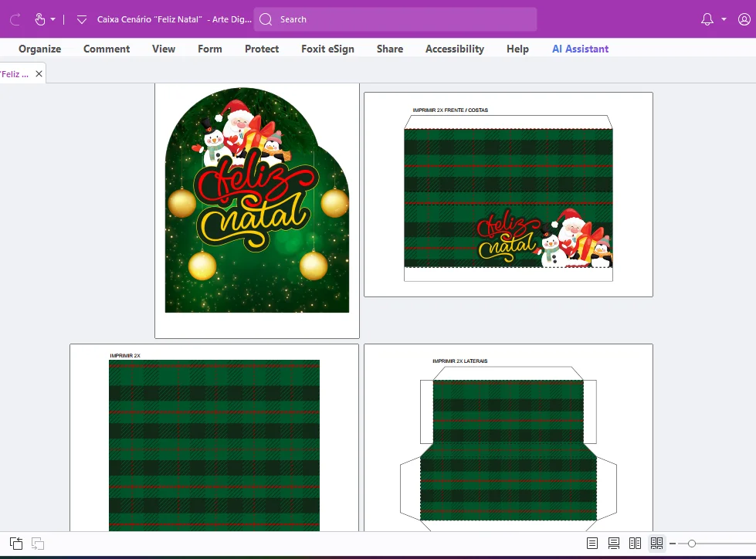Click the Search input field
Viewport: 756px width, 559px height.
[x=395, y=19]
